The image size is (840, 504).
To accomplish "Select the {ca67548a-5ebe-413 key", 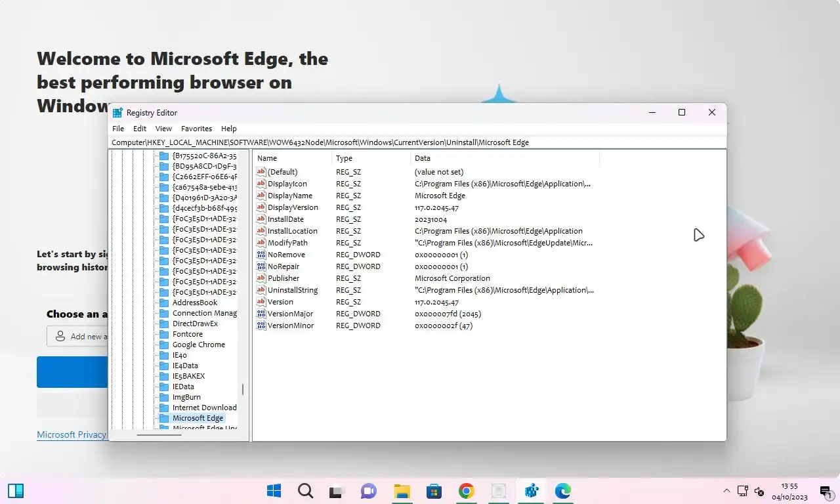I will [204, 187].
